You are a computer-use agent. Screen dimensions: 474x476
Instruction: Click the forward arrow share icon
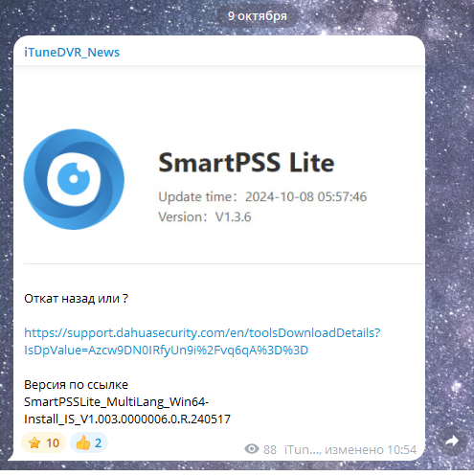(x=452, y=442)
